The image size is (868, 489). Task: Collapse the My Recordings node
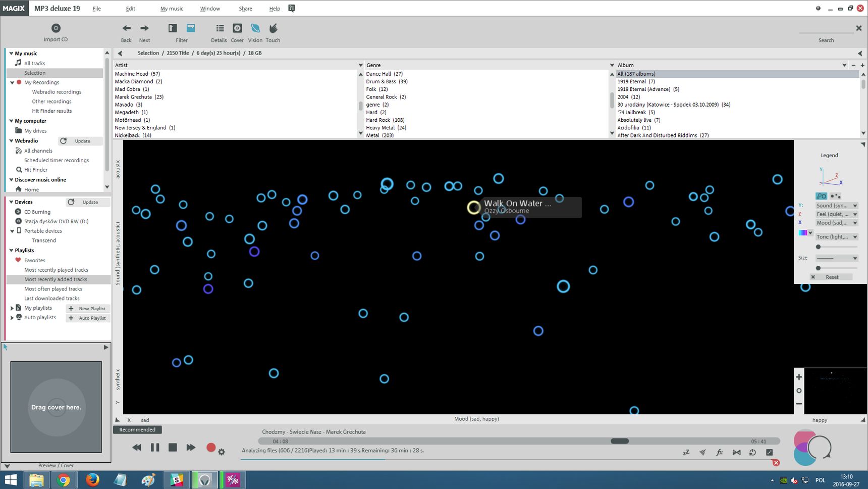[x=12, y=82]
